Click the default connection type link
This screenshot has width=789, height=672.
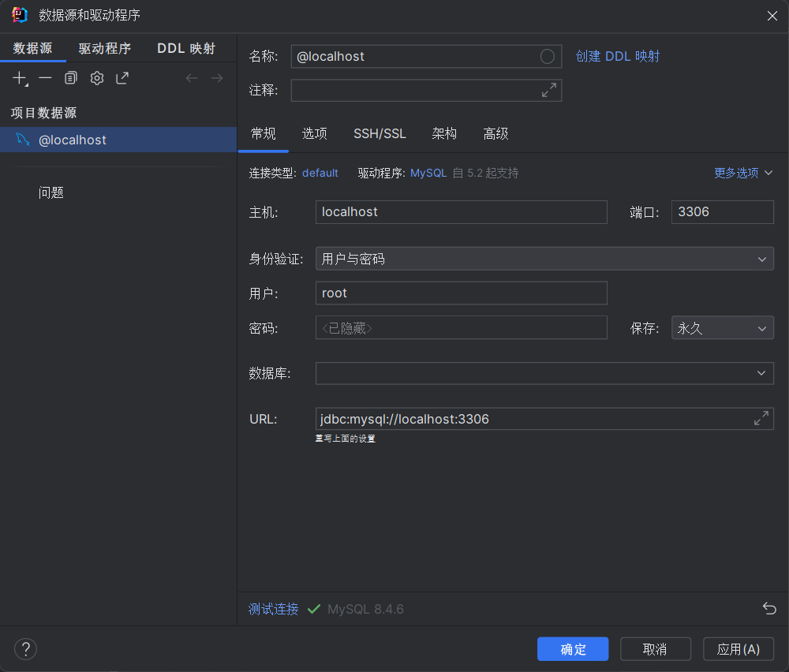(320, 173)
